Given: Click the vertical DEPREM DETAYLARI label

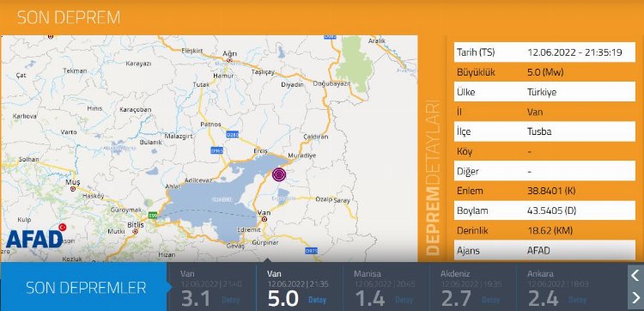Looking at the screenshot, I should coord(433,177).
